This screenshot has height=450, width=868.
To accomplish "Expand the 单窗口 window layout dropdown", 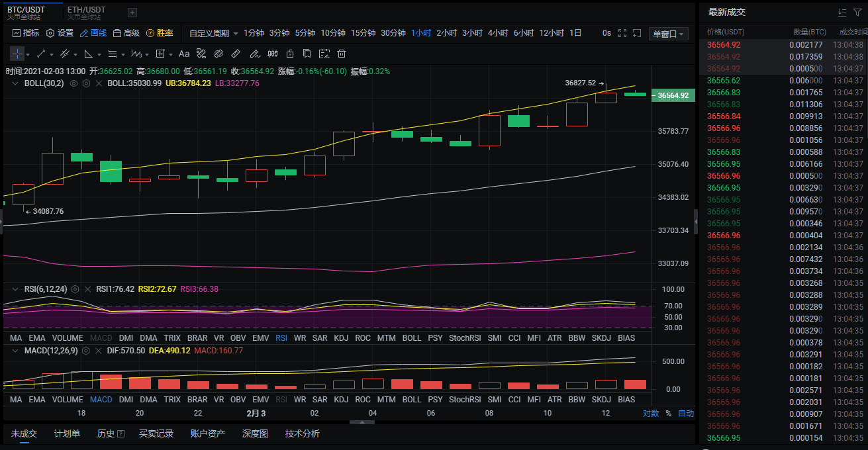I will (669, 34).
